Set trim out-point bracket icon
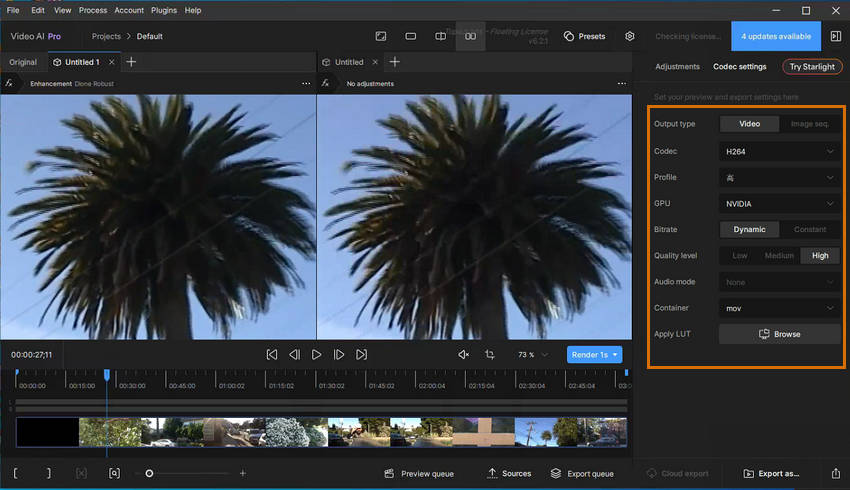Image resolution: width=850 pixels, height=490 pixels. coord(49,473)
